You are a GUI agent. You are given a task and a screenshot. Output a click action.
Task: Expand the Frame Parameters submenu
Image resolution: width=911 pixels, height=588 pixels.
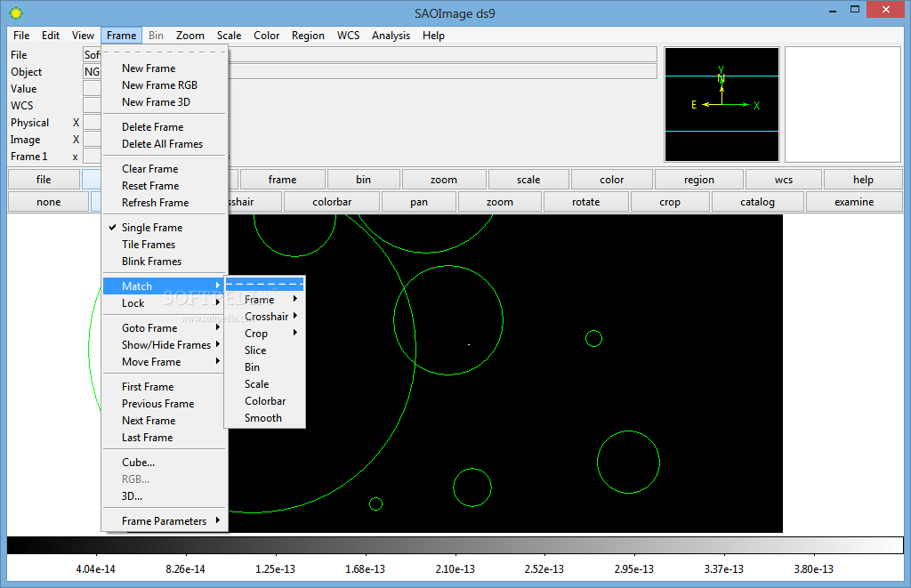coord(165,520)
